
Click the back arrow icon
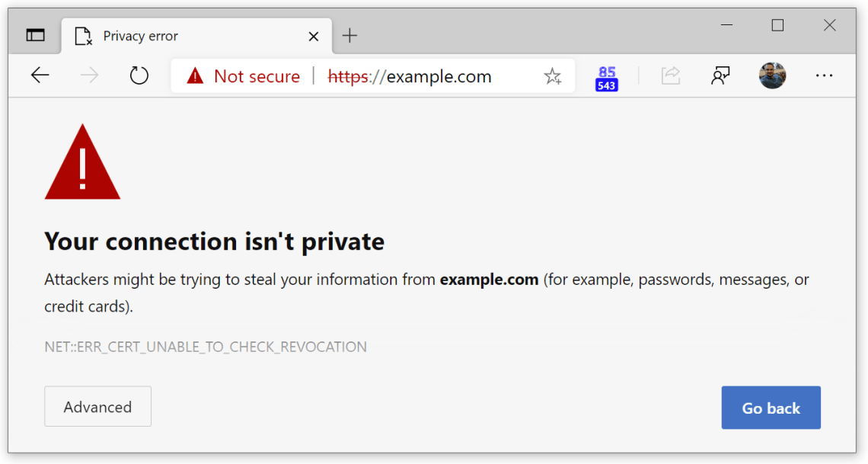click(x=40, y=75)
